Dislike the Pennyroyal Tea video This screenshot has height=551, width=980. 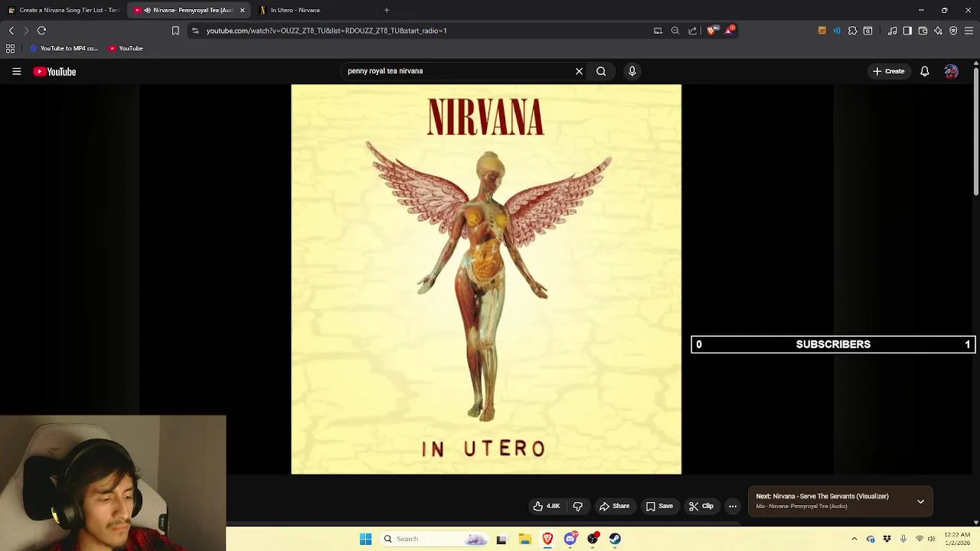point(578,506)
